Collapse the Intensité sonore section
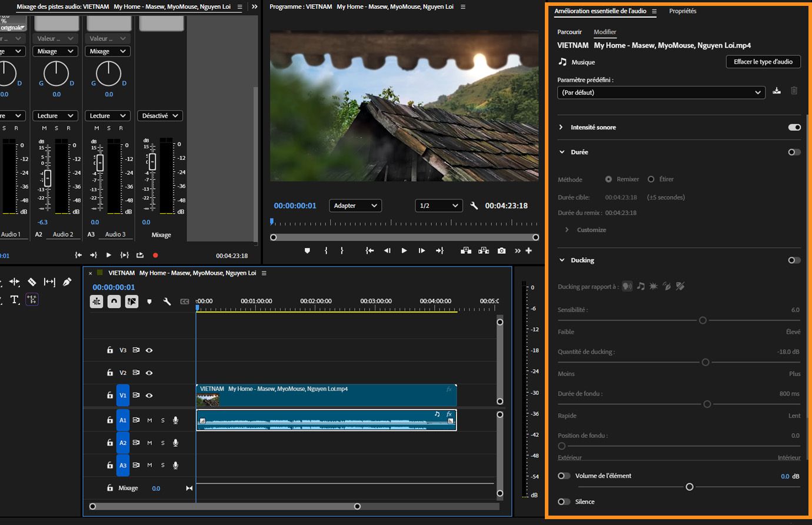This screenshot has height=525, width=812. click(x=560, y=127)
